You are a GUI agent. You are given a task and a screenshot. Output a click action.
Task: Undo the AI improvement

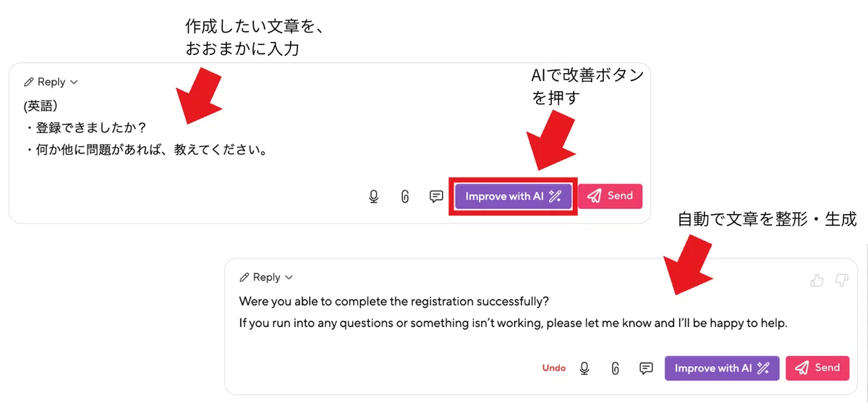coord(554,368)
